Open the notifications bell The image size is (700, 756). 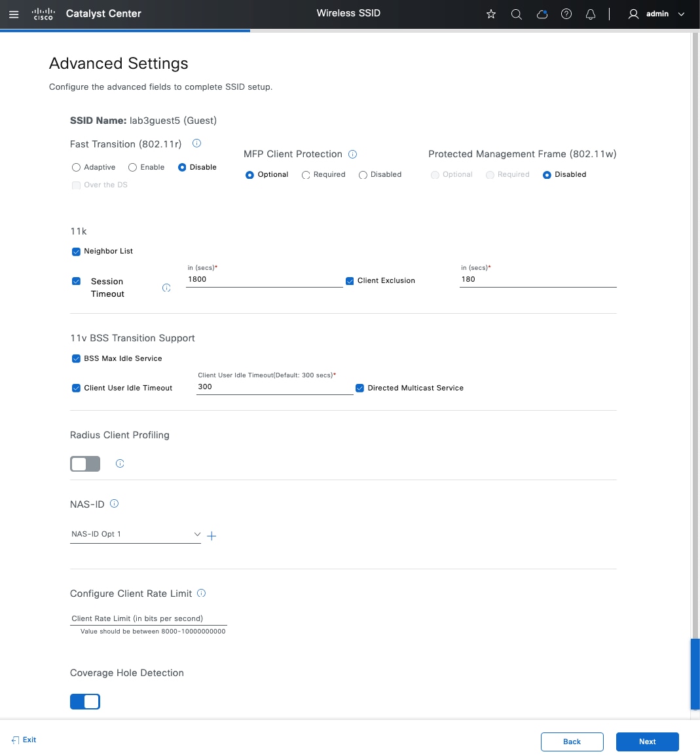(x=591, y=14)
